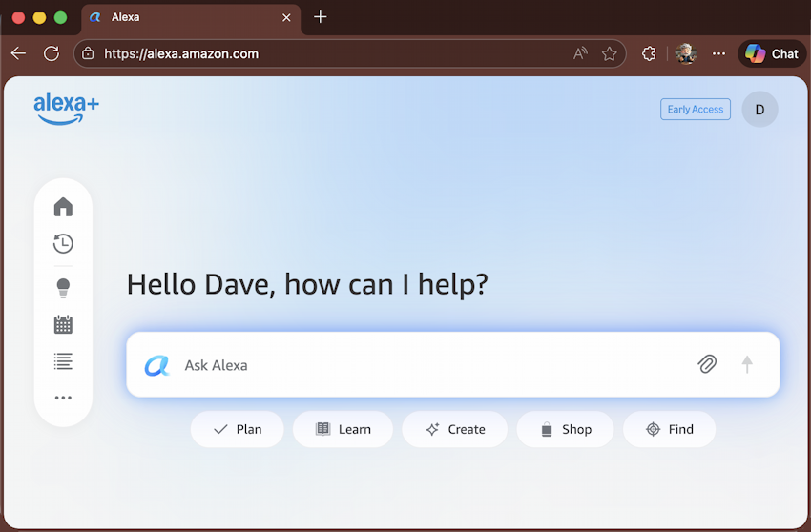Open the D profile avatar
This screenshot has width=811, height=532.
click(x=759, y=110)
